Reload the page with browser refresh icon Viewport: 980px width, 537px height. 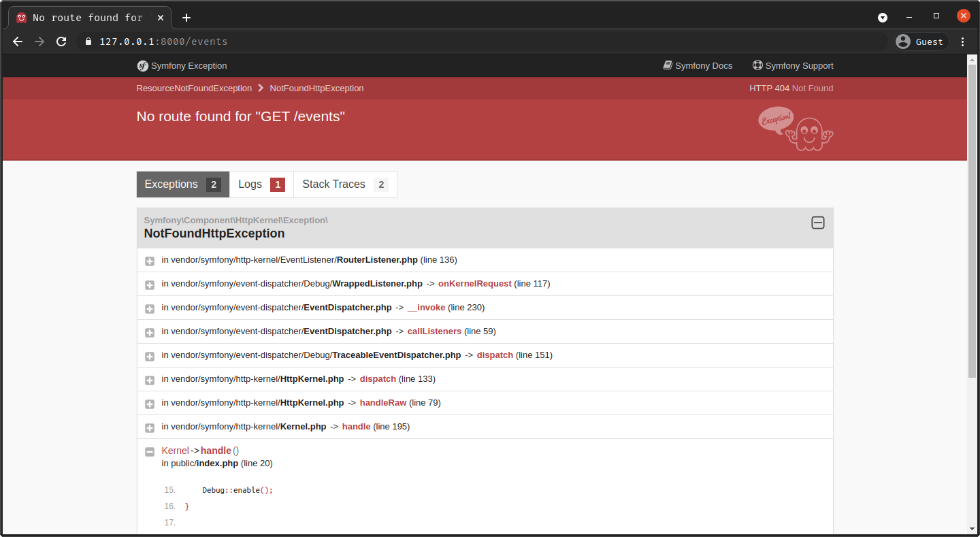(x=61, y=42)
